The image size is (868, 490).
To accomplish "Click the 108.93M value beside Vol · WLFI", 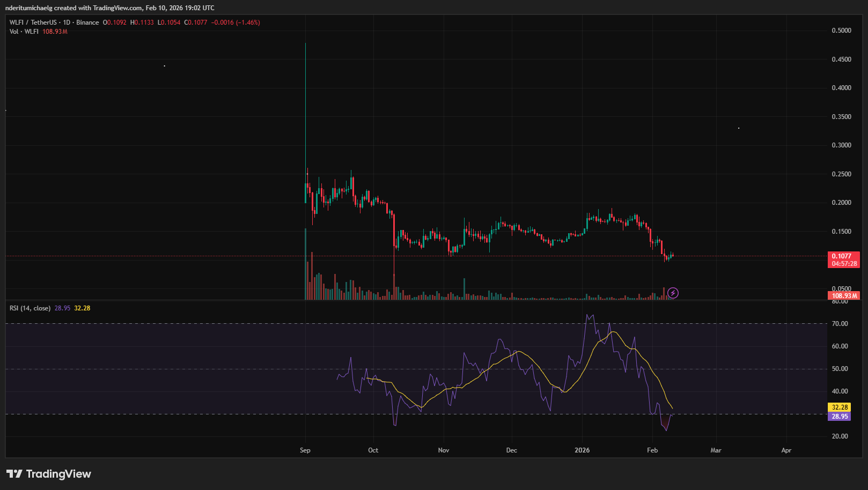I will coord(55,32).
